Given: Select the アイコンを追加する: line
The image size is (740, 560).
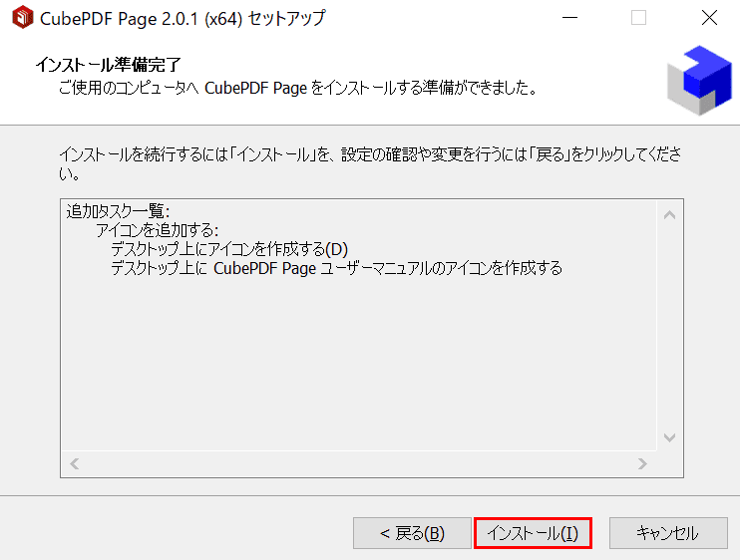Looking at the screenshot, I should [x=158, y=230].
